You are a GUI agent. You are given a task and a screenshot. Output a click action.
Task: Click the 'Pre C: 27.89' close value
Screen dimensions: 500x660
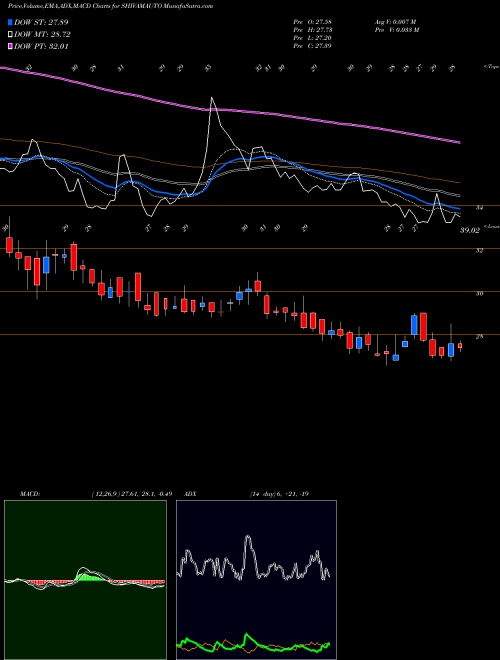[312, 46]
